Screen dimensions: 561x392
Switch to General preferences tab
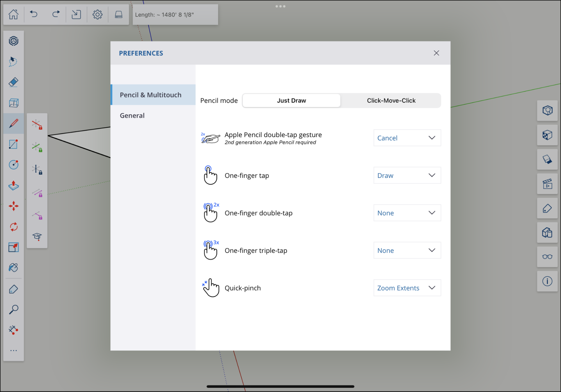coord(132,116)
